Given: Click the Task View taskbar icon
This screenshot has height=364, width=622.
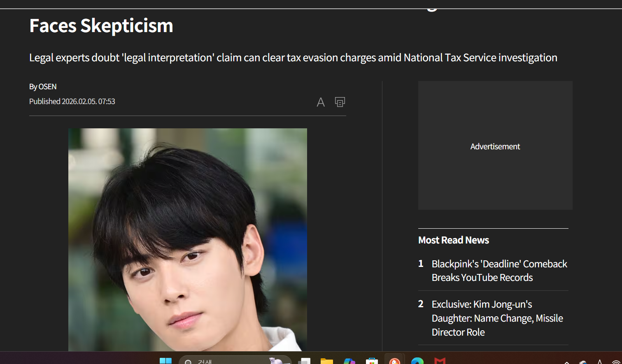Looking at the screenshot, I should click(x=304, y=361).
